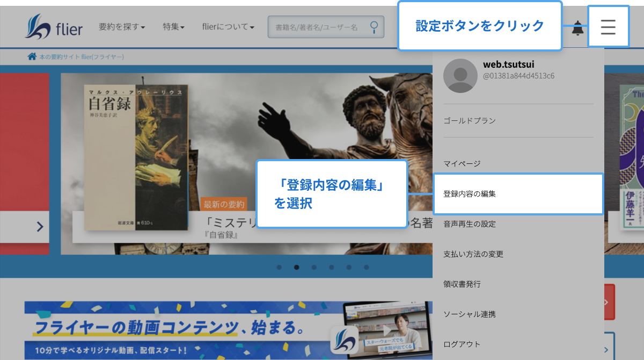644x360 pixels.
Task: Click the 『自省録』 caption title
Action: pyautogui.click(x=221, y=235)
